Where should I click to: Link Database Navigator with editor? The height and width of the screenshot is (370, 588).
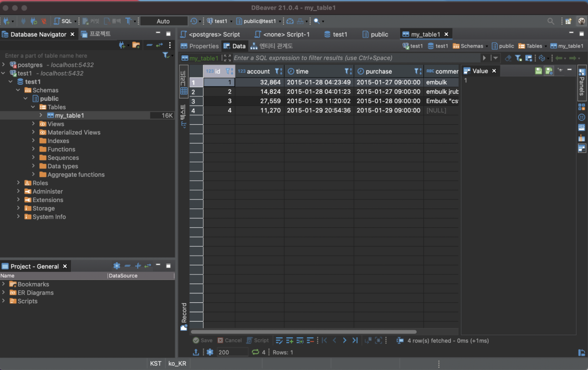coord(159,45)
